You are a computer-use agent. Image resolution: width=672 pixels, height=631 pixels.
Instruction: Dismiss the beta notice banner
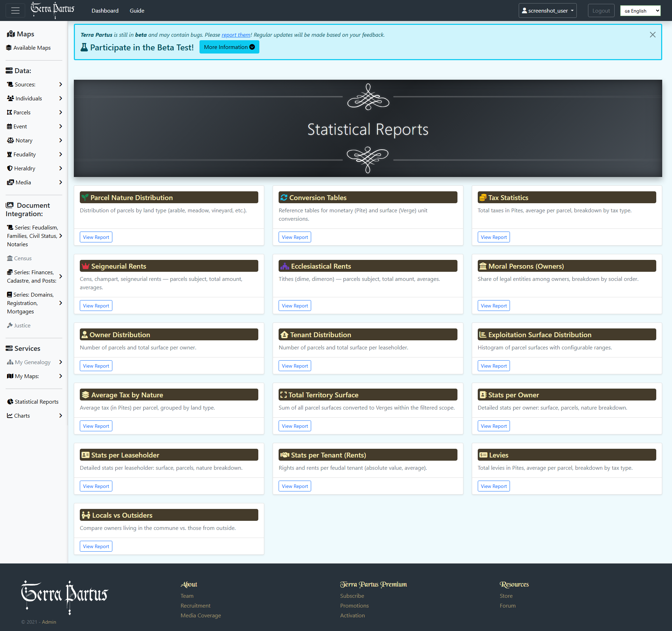652,35
